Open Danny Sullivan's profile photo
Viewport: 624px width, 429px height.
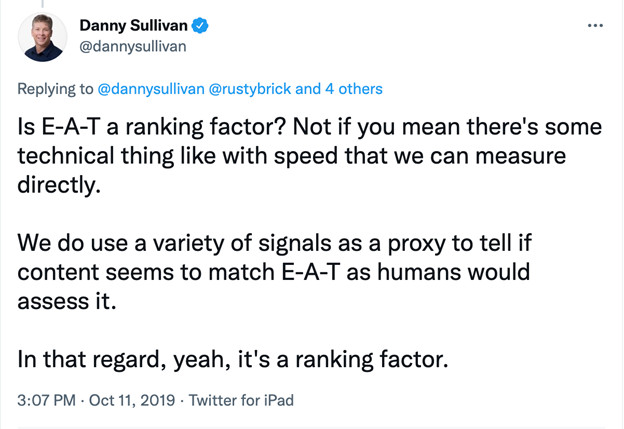point(42,37)
